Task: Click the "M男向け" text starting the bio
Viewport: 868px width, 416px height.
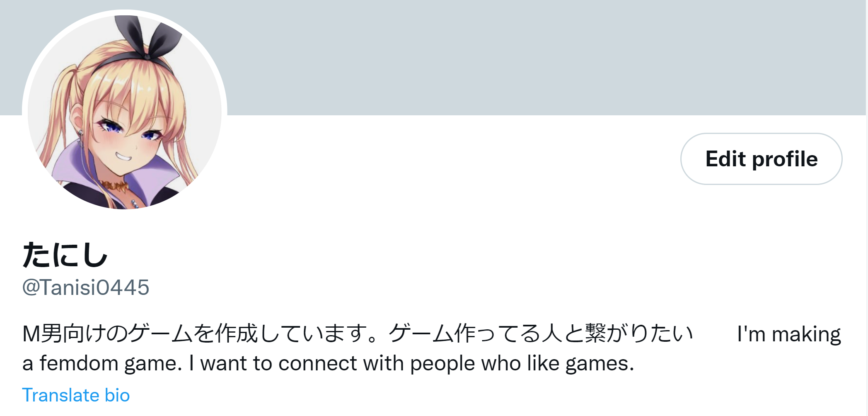Action: 53,334
